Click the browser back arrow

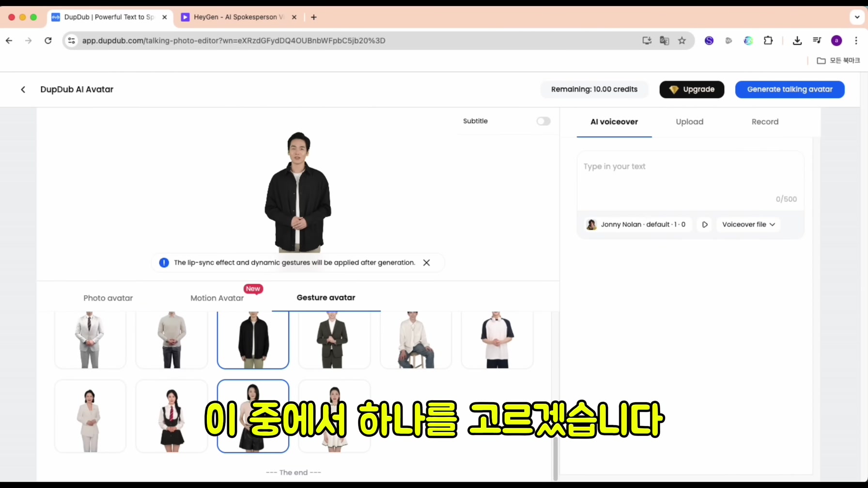9,41
